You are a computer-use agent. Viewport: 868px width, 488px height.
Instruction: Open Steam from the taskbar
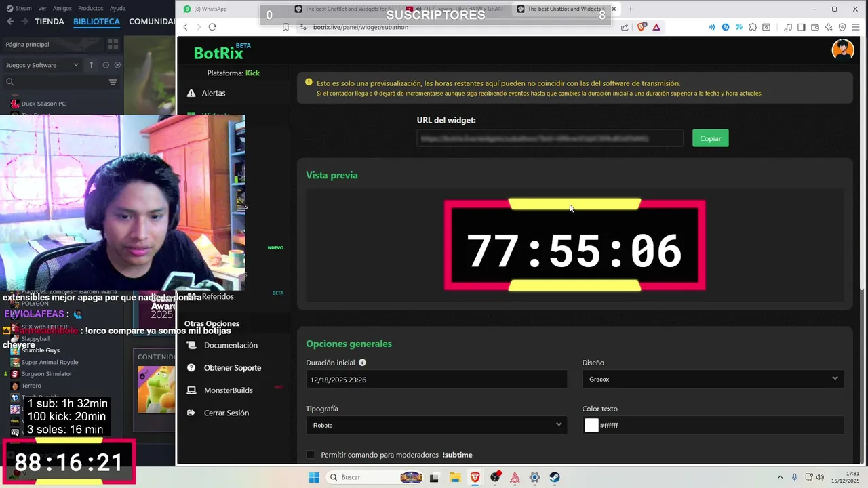(x=555, y=477)
